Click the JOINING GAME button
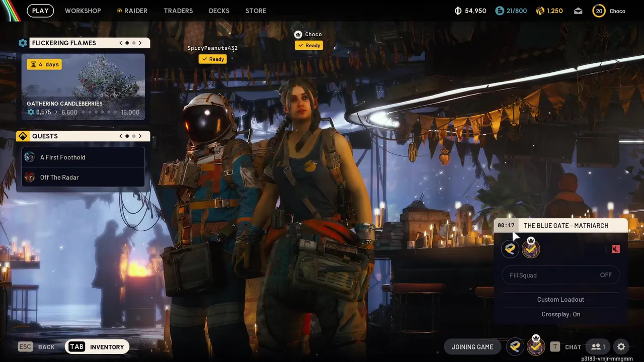 tap(472, 347)
